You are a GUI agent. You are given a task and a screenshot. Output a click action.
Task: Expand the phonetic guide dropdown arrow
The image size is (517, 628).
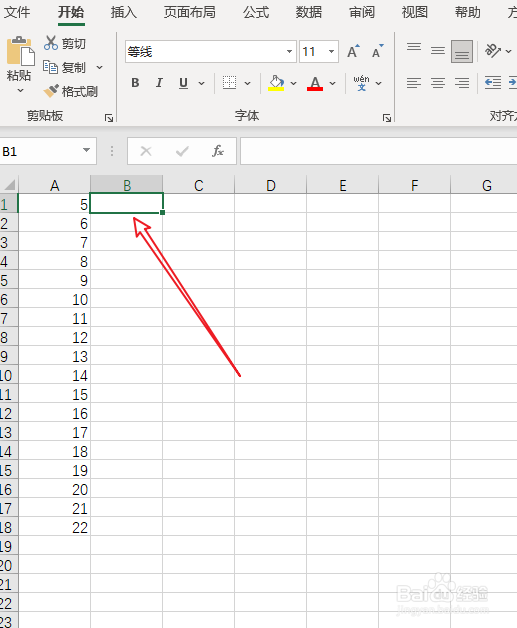tap(378, 83)
